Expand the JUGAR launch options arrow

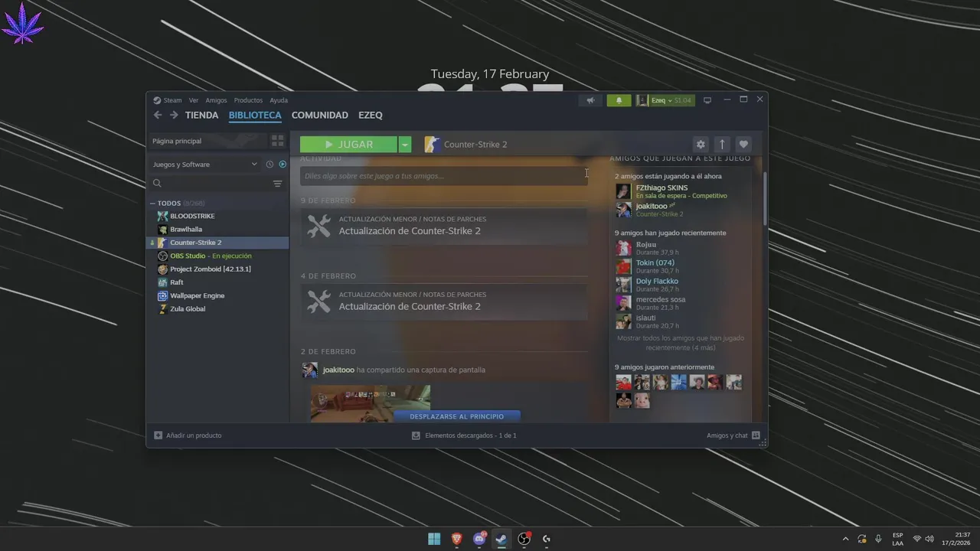405,145
